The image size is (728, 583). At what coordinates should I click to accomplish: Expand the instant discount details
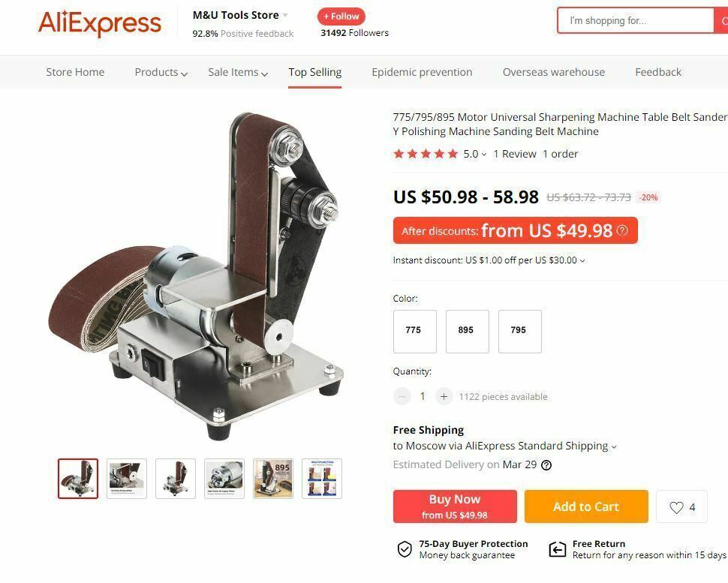[489, 260]
